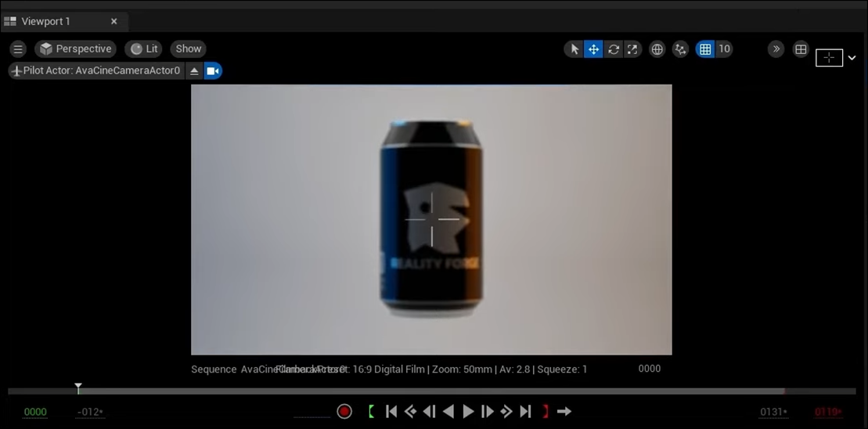Open the Perspective view mode dropdown
Image resolution: width=868 pixels, height=429 pixels.
click(x=76, y=49)
